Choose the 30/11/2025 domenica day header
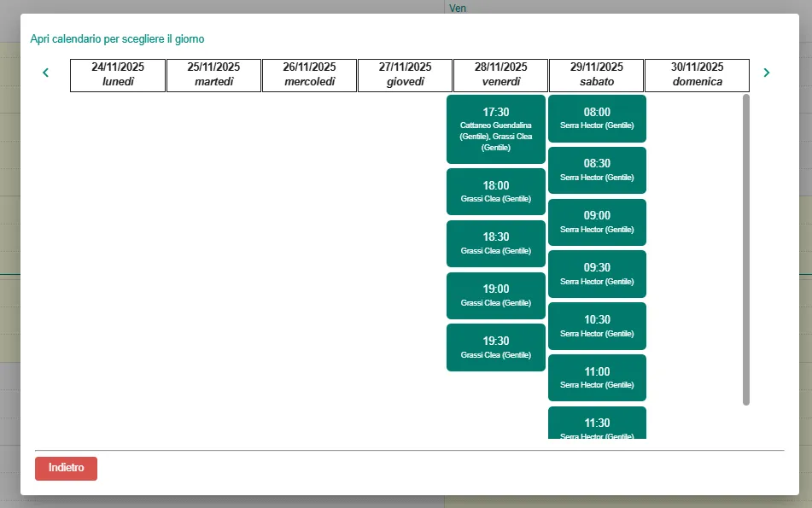Screen dimensions: 812x508 (x=697, y=75)
